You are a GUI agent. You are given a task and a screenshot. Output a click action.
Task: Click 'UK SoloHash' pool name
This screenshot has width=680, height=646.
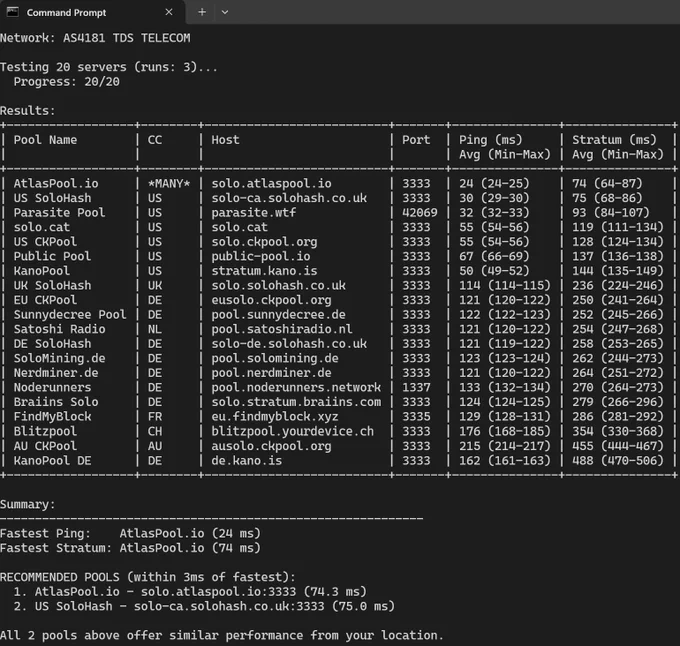(52, 286)
